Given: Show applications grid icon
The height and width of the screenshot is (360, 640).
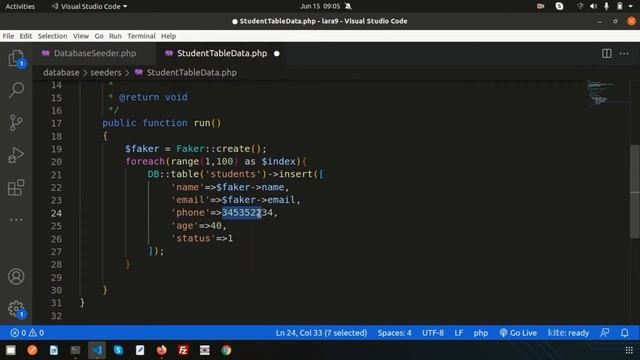Looking at the screenshot, I should click(629, 350).
